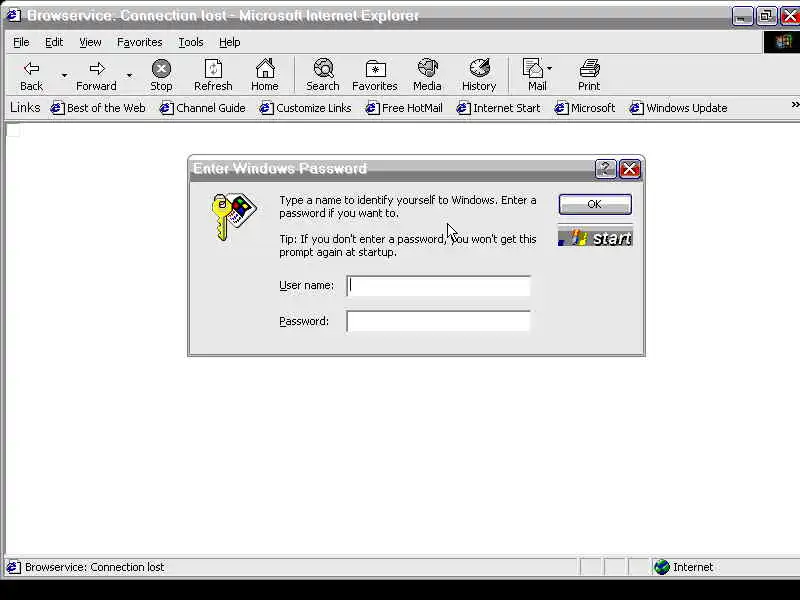Open the Favorites menu
Viewport: 800px width, 600px height.
[140, 42]
